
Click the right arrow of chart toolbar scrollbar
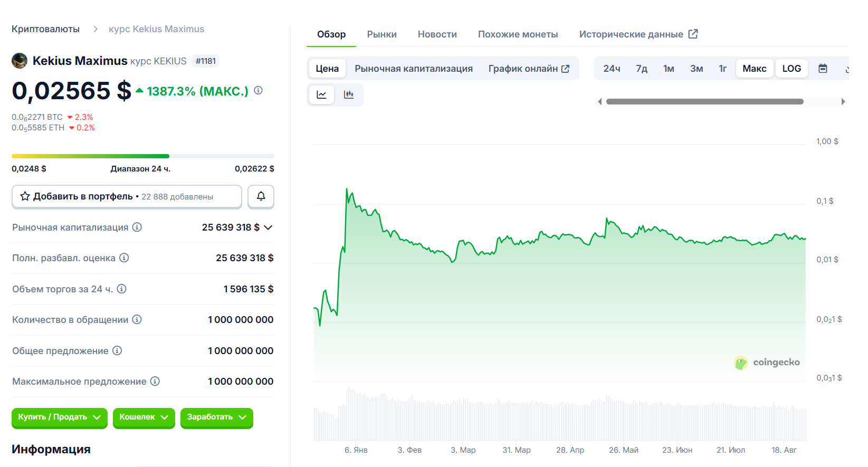(x=843, y=101)
